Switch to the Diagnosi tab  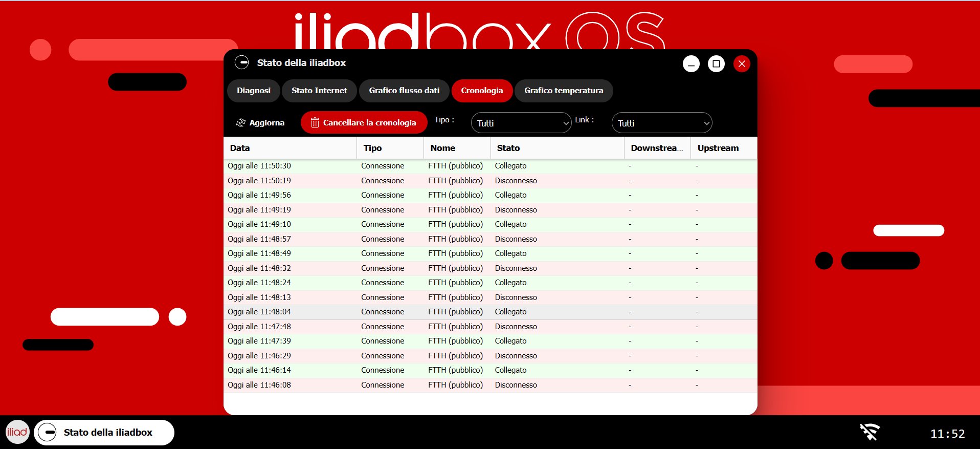254,91
